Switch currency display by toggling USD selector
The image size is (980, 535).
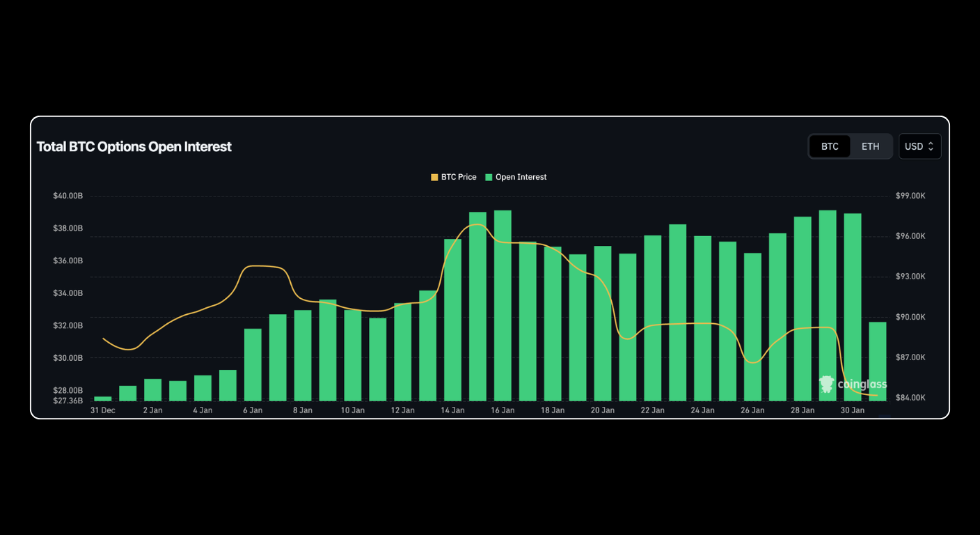919,146
